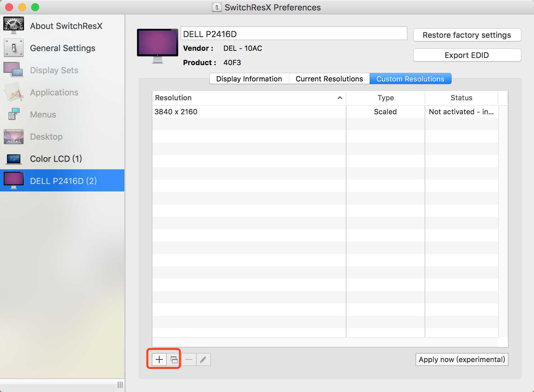The width and height of the screenshot is (534, 392).
Task: Click Export EDID button
Action: 467,55
